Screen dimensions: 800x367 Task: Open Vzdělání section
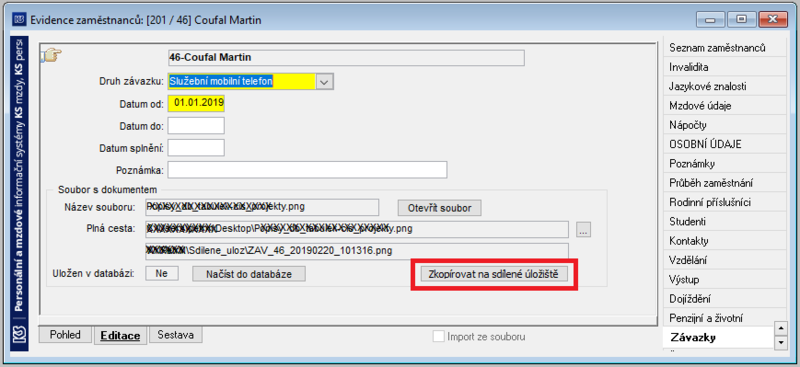click(x=725, y=260)
